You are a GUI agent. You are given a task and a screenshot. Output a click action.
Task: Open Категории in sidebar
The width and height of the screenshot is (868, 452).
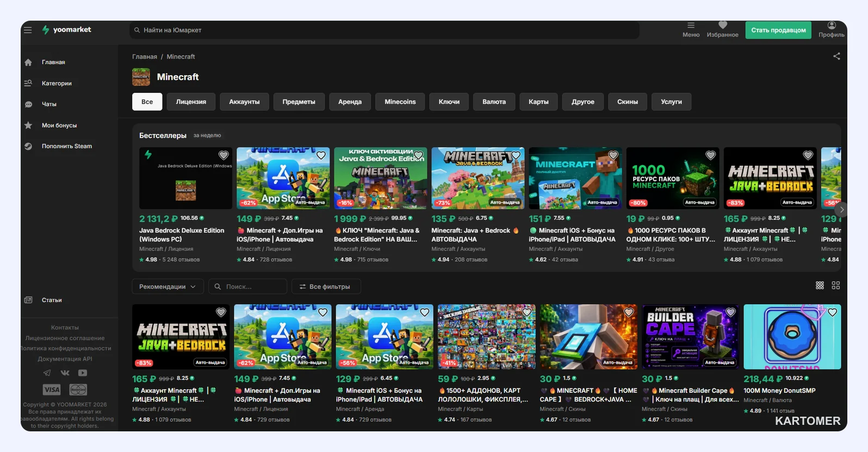(x=57, y=83)
